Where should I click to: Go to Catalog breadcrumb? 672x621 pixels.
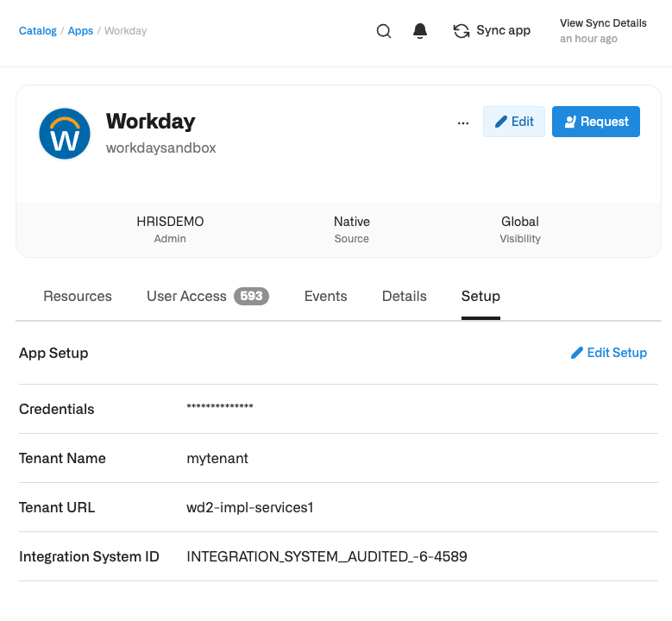[x=38, y=31]
